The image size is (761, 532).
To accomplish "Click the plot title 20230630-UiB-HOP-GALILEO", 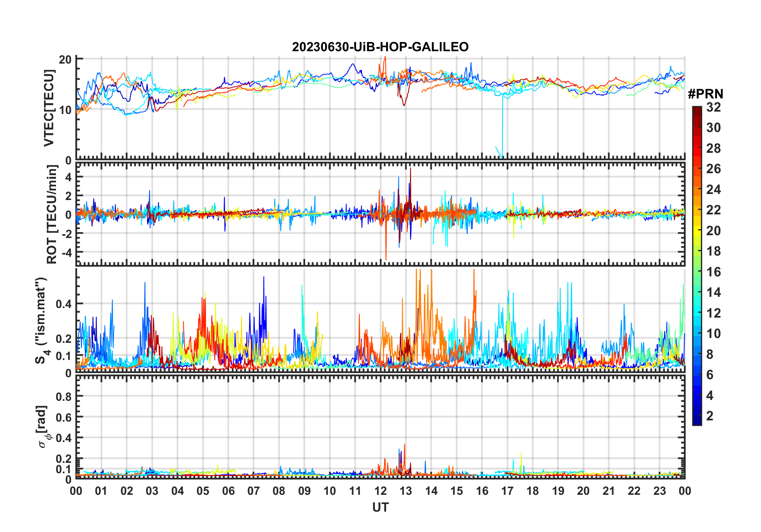I will 380,47.
